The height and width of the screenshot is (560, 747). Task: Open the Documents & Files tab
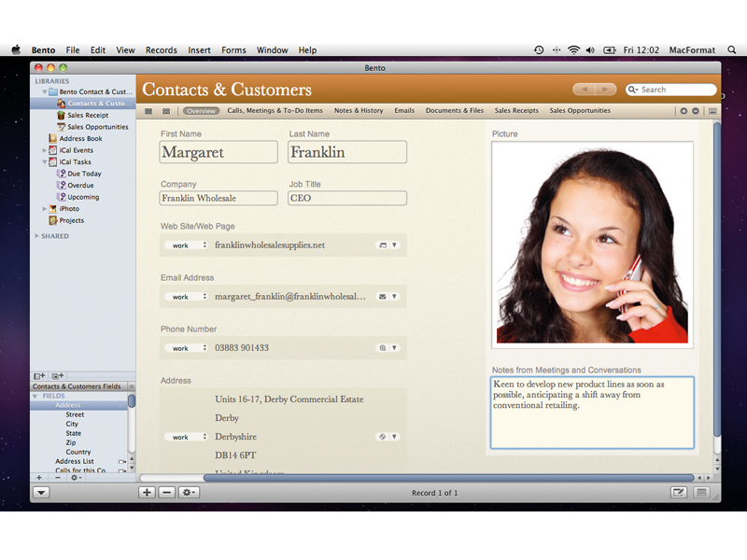[455, 110]
